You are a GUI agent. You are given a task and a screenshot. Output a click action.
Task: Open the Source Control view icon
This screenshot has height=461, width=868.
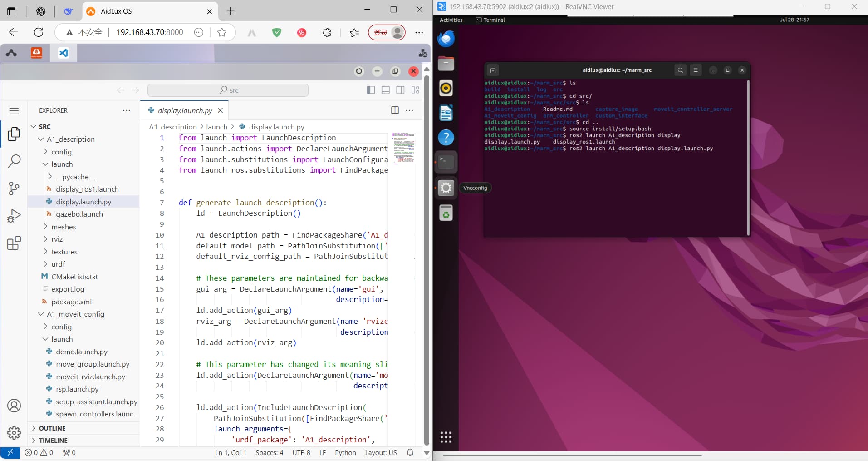click(x=14, y=188)
